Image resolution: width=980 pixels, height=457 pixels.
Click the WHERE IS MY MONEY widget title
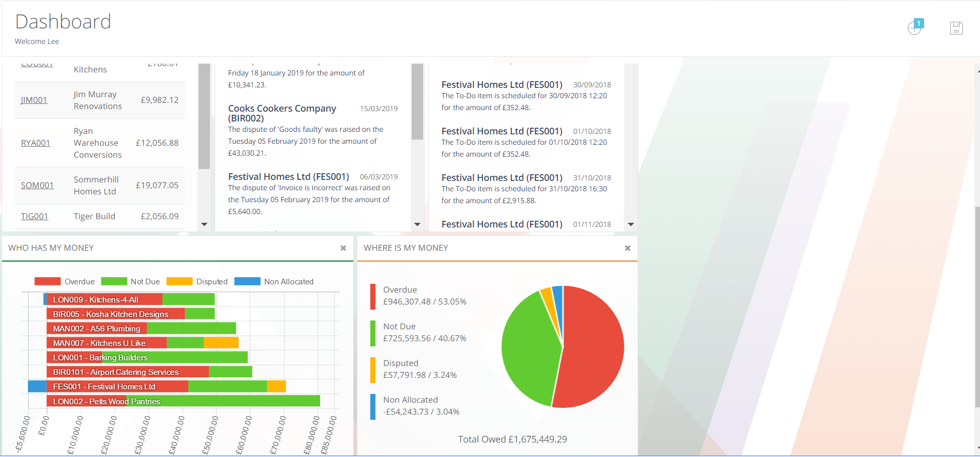406,248
